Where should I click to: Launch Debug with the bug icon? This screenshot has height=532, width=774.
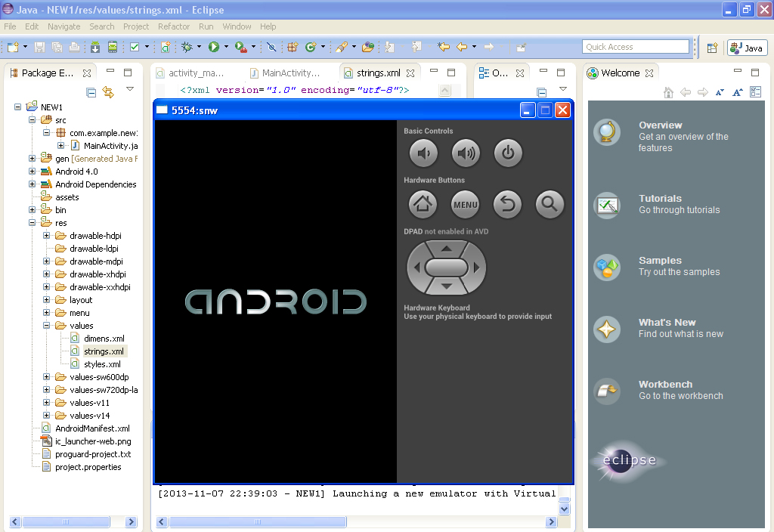[187, 47]
